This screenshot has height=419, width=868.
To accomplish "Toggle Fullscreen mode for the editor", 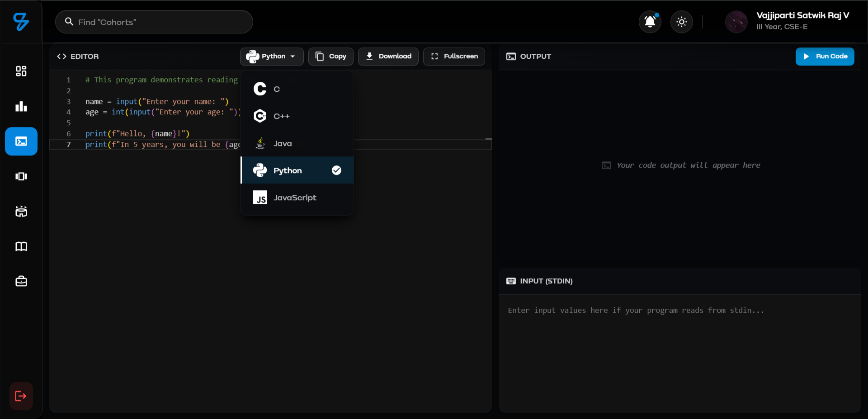I will pos(454,56).
